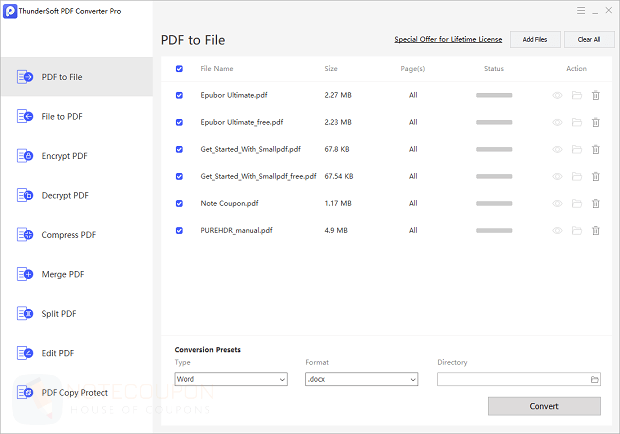This screenshot has height=434, width=620.
Task: Preview Epubor Ultimate.pdf with eye icon
Action: (x=558, y=95)
